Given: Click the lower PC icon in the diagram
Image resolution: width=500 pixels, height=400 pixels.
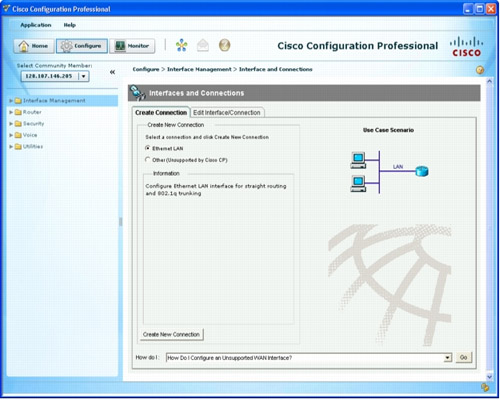Looking at the screenshot, I should coord(358,184).
